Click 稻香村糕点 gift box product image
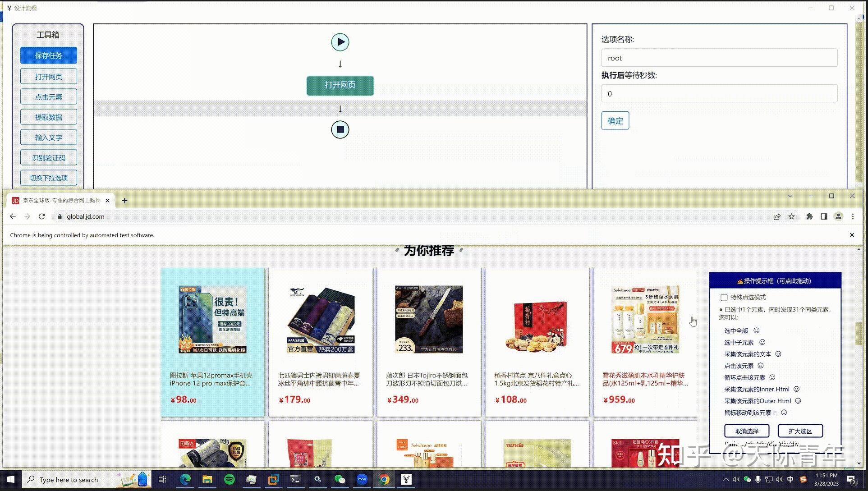 click(537, 326)
